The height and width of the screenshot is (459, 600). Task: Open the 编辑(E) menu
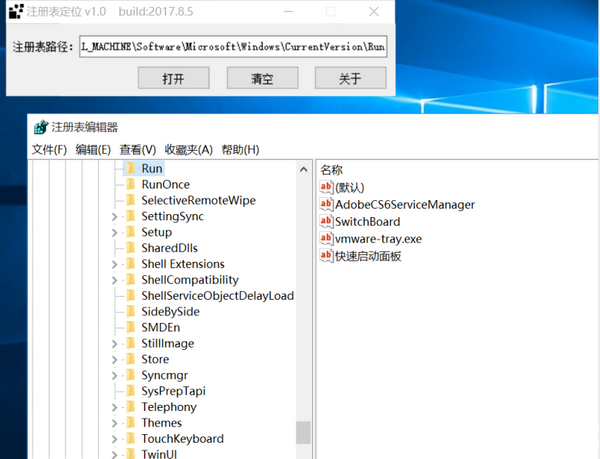(x=93, y=150)
